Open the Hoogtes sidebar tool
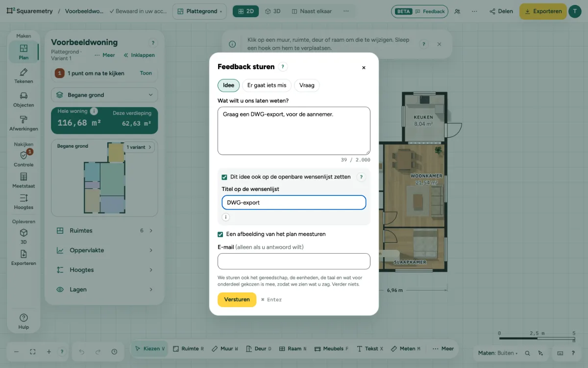 click(24, 201)
